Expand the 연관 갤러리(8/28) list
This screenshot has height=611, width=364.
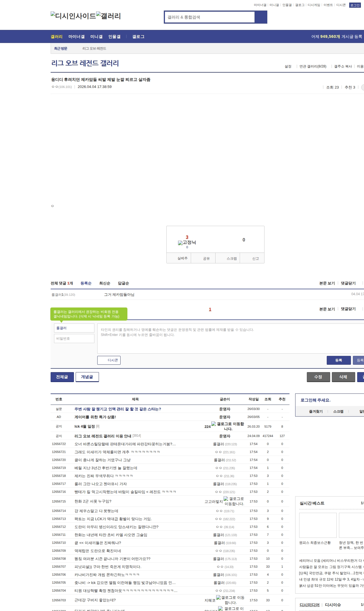pyautogui.click(x=313, y=66)
